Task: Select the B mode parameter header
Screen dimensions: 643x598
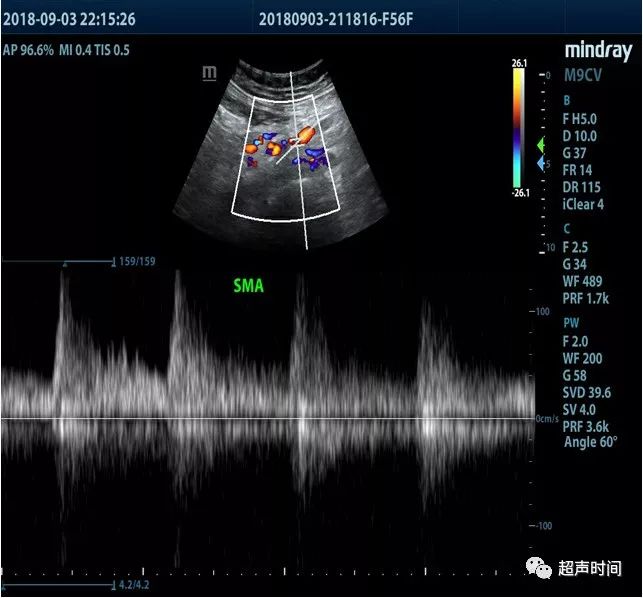Action: 567,100
